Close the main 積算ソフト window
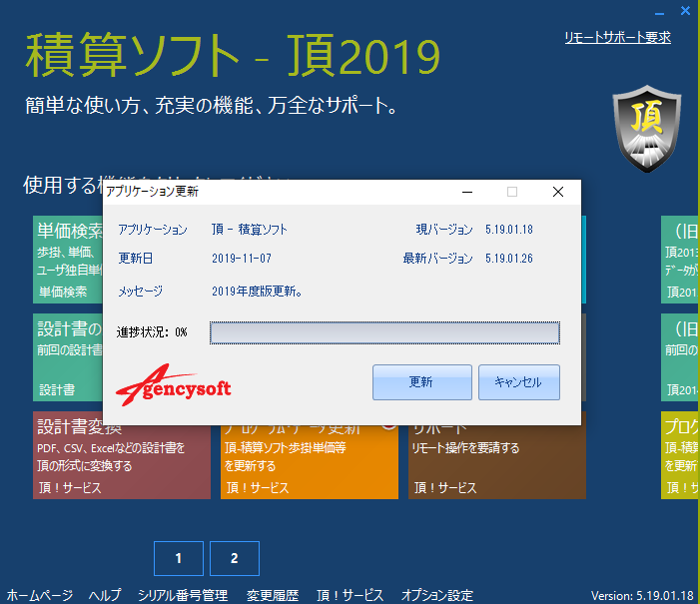The width and height of the screenshot is (700, 604). [685, 11]
